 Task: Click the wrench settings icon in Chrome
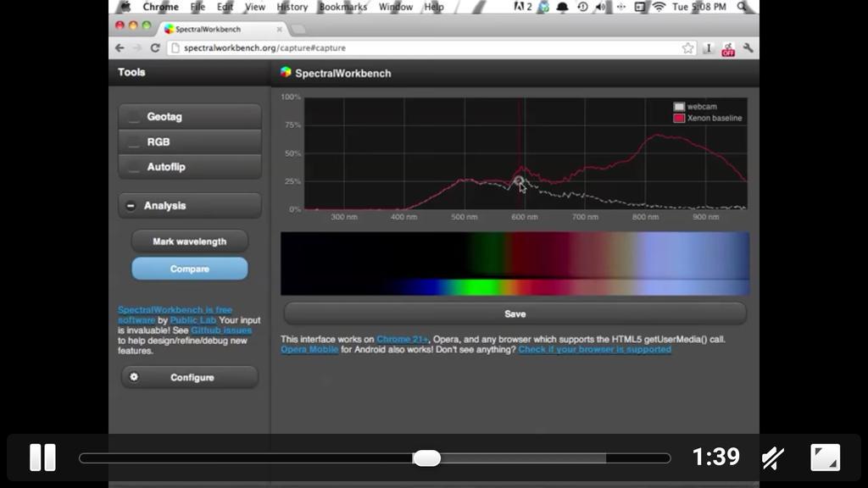point(748,48)
